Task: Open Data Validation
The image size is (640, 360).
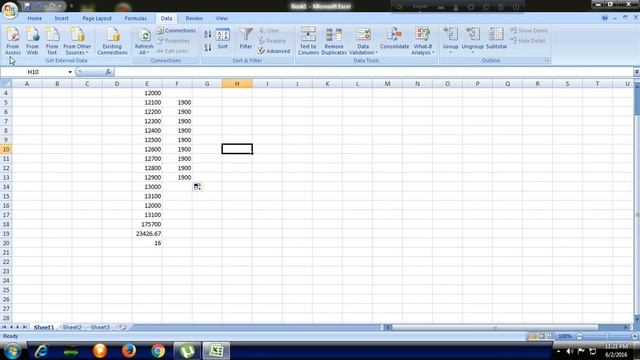Action: (362, 41)
